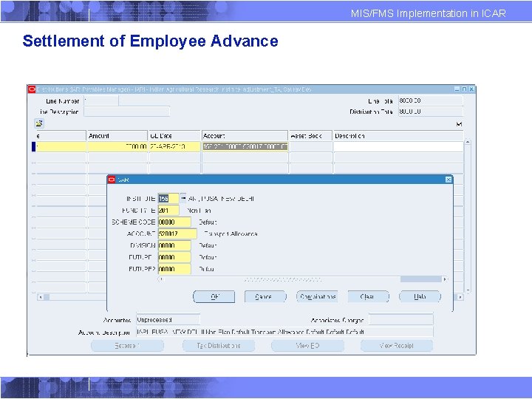Click the DIVISION field
Viewport: 532px width, 399px height.
pos(174,245)
